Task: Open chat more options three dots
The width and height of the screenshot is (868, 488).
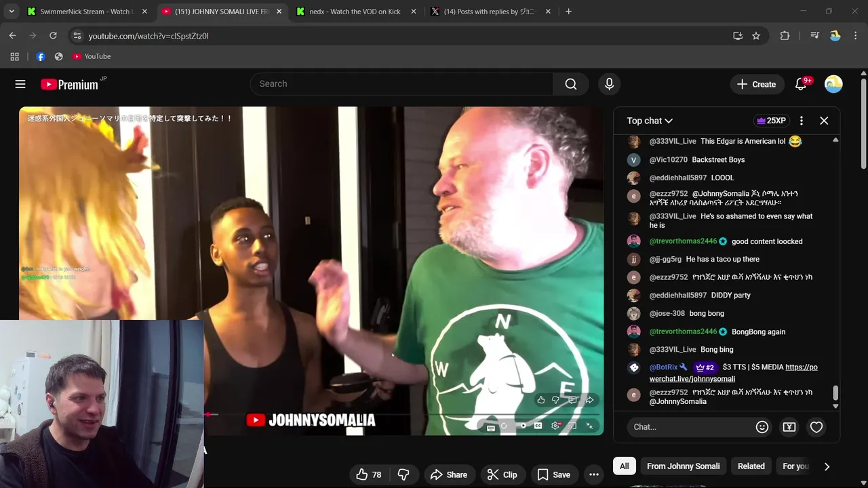Action: 802,121
